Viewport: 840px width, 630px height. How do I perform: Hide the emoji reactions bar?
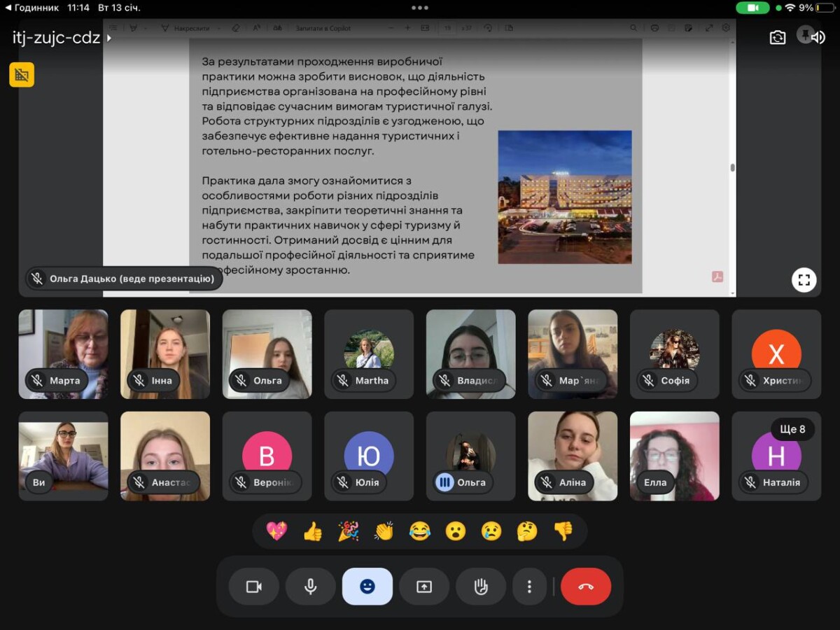point(367,587)
